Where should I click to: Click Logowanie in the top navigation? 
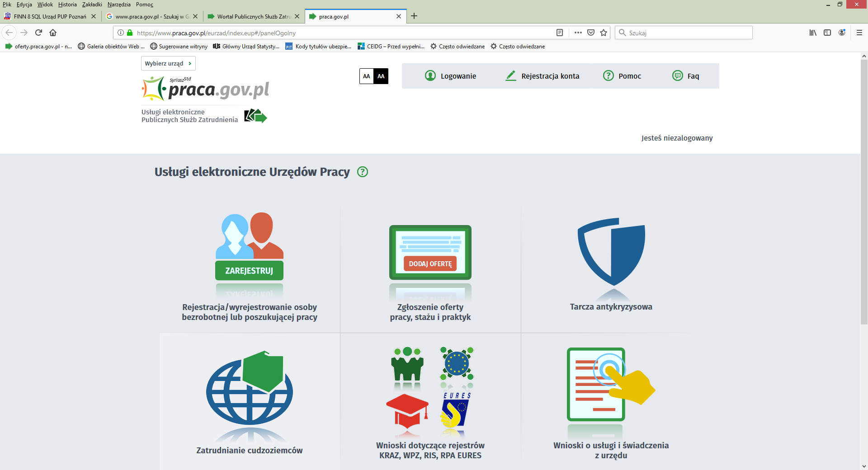[x=450, y=76]
